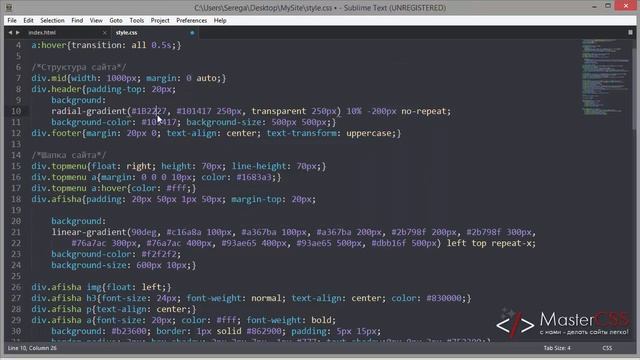Click the #830000 color on line 27
Screen dimensions: 640x360
point(444,298)
